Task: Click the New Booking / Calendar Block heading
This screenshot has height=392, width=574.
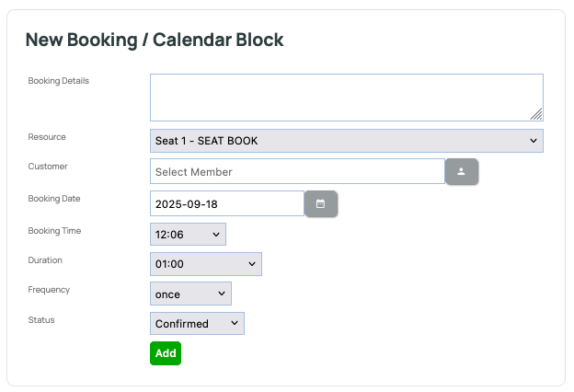Action: [x=155, y=40]
